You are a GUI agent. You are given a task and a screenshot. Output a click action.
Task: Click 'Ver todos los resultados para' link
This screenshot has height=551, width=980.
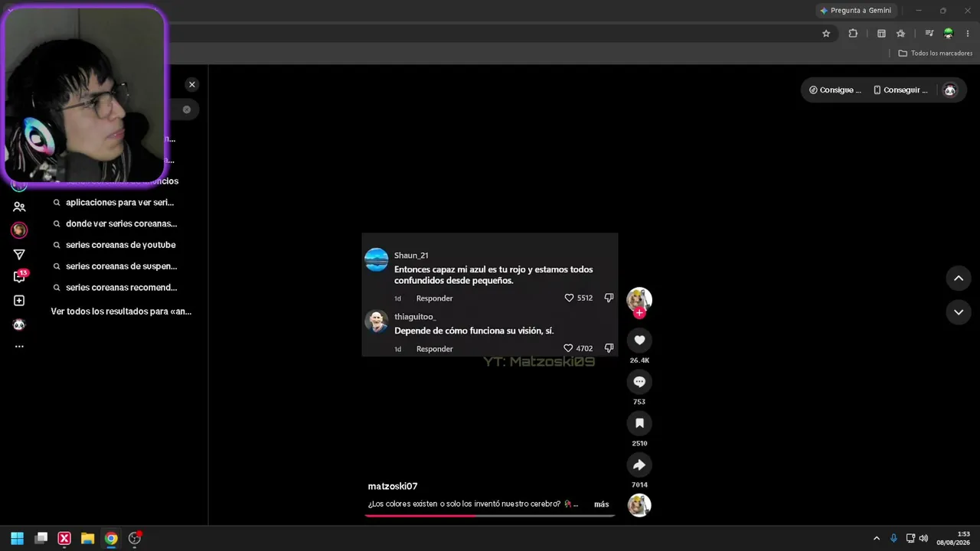click(121, 311)
